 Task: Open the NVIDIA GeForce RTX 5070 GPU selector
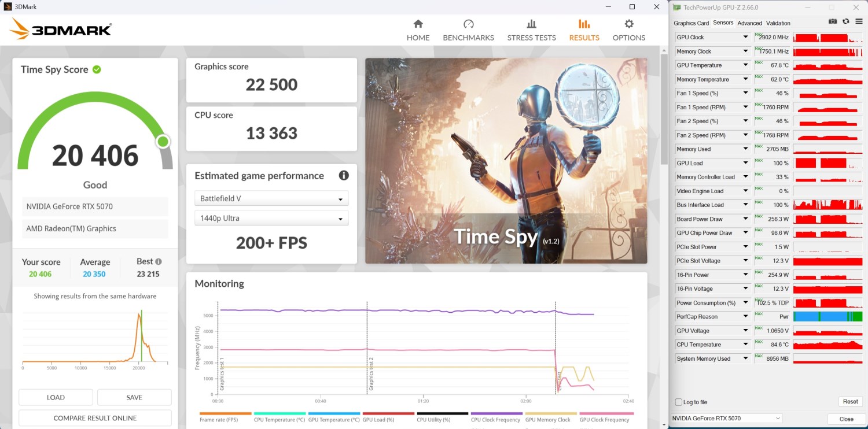pyautogui.click(x=726, y=418)
